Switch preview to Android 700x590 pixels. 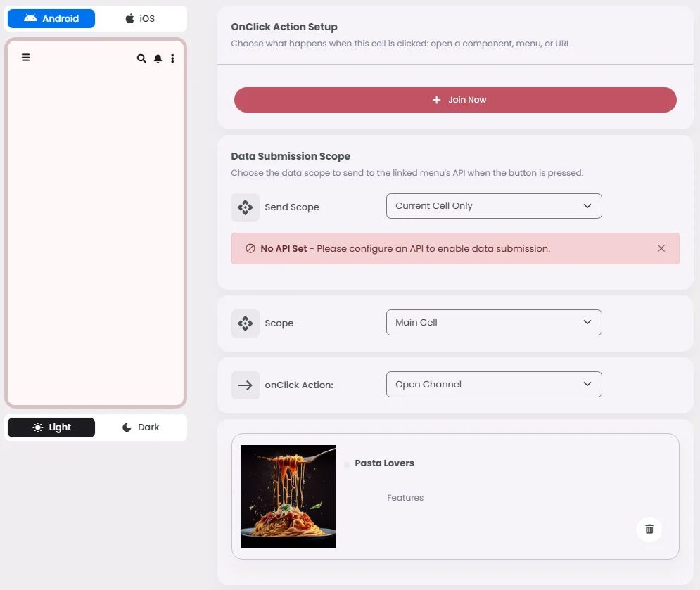[x=51, y=18]
